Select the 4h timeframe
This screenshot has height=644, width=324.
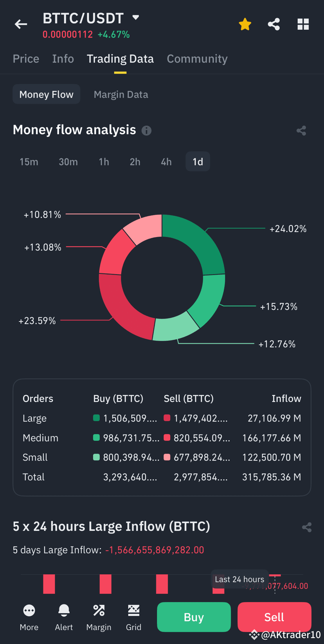166,161
